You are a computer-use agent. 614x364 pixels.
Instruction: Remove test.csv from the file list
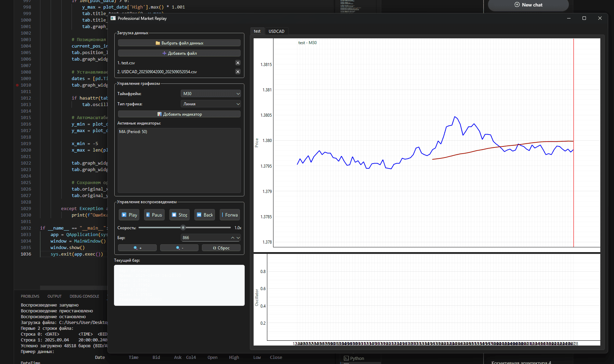(238, 63)
